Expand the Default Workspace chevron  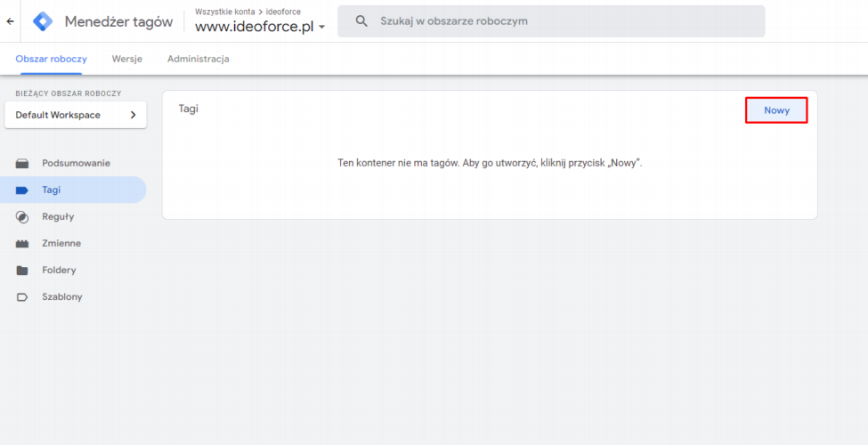tap(133, 115)
